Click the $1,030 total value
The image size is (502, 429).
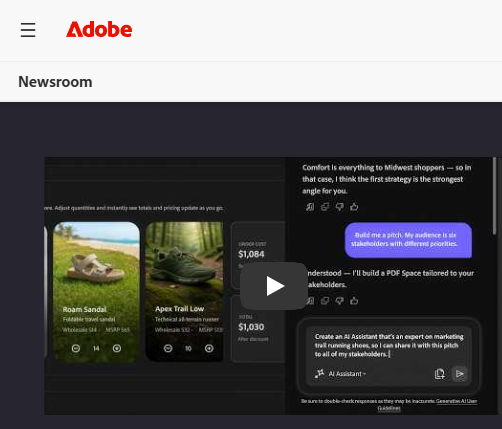[x=251, y=327]
